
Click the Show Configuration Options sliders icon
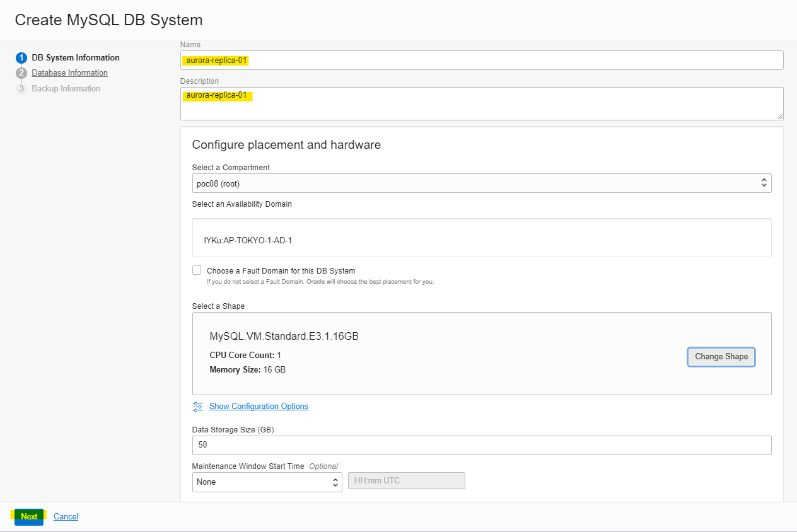coord(198,407)
